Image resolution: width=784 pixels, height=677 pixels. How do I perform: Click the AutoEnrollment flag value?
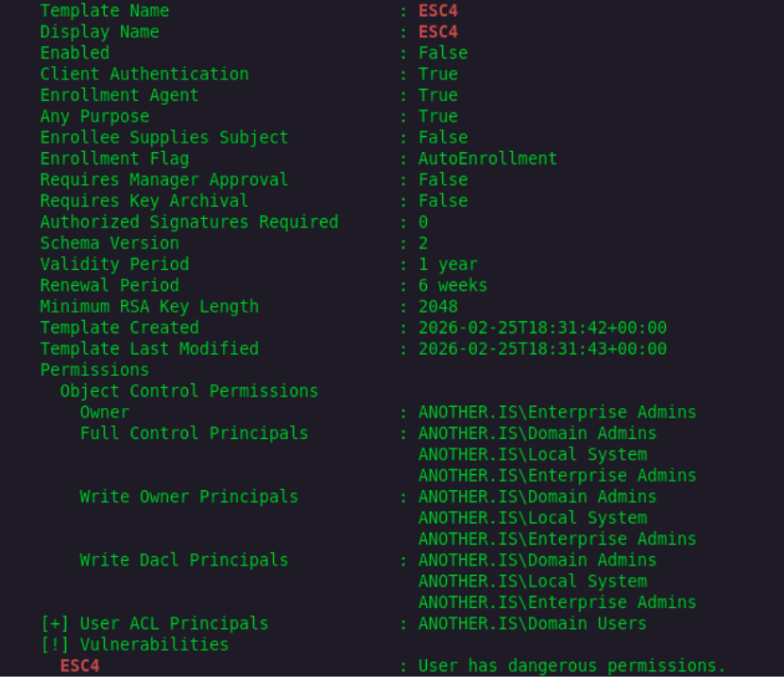(x=487, y=159)
